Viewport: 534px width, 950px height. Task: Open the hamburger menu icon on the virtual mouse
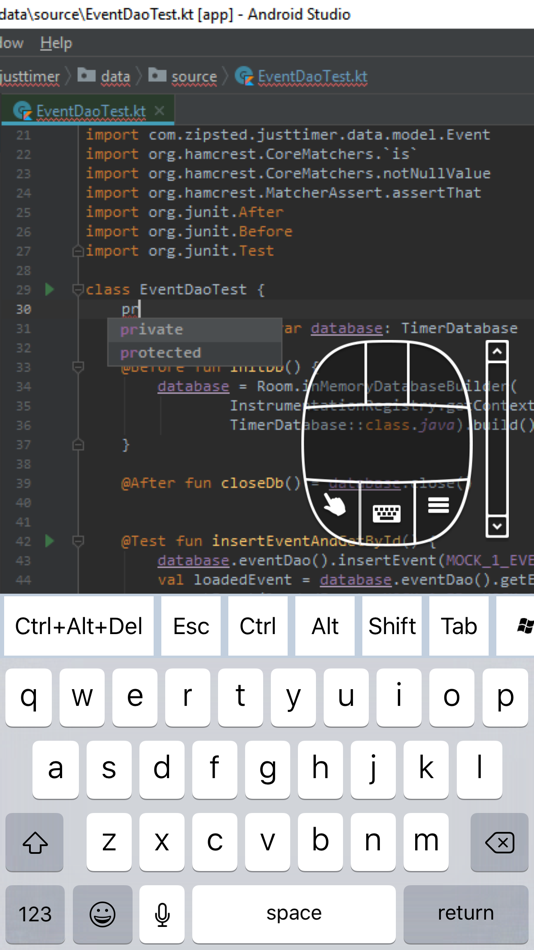coord(438,504)
